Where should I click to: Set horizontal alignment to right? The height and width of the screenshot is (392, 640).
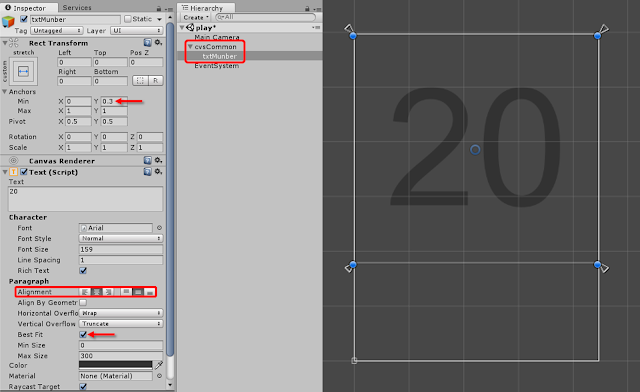click(x=108, y=292)
